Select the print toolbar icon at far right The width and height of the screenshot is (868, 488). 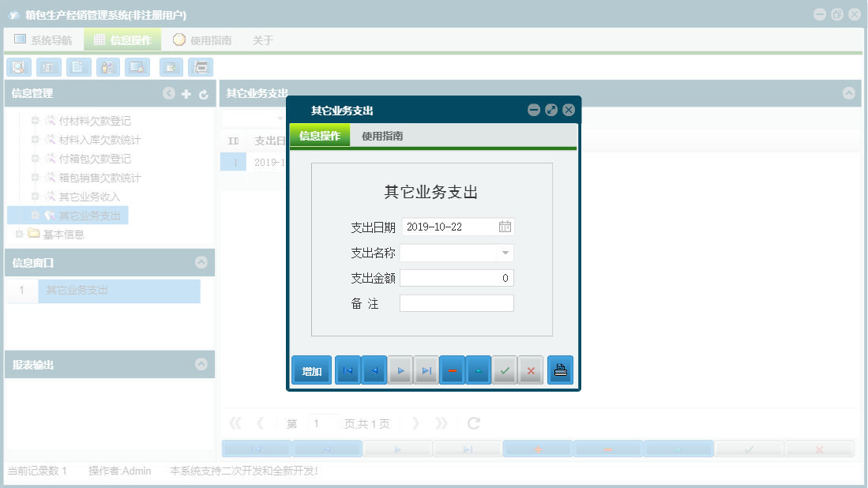point(201,67)
